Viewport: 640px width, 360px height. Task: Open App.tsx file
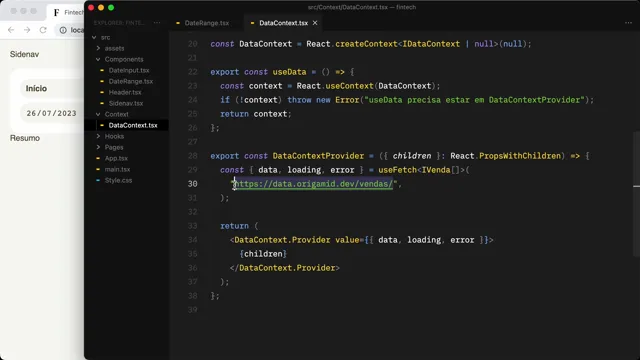(116, 158)
